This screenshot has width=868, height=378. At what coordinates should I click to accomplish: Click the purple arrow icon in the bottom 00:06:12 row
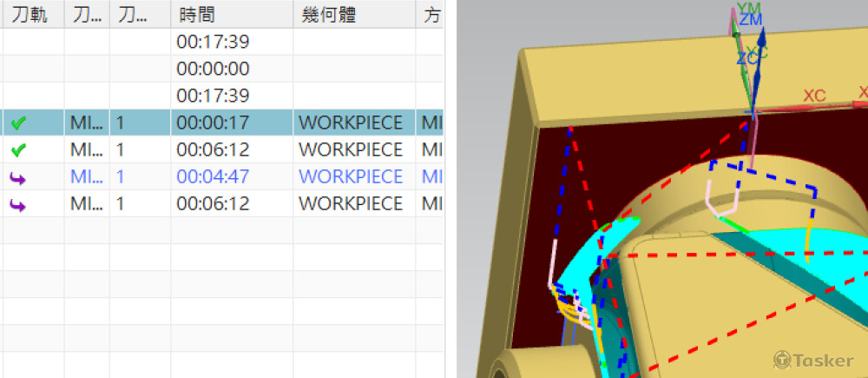point(18,204)
